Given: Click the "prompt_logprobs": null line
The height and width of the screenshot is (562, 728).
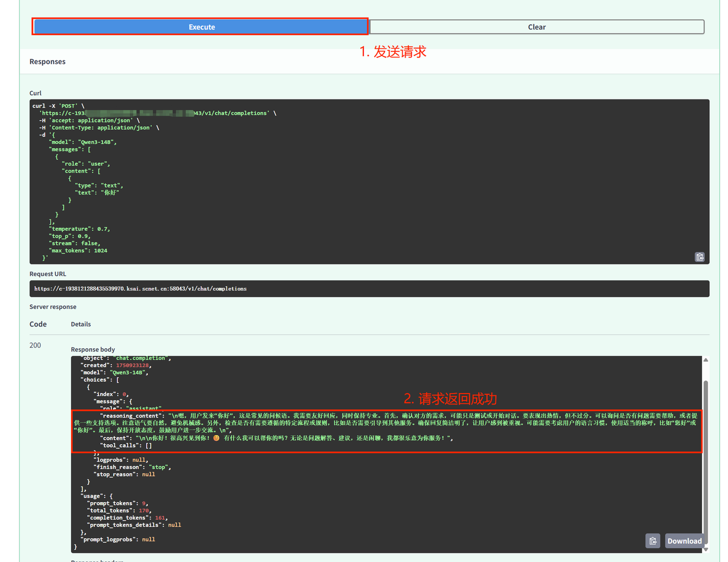Looking at the screenshot, I should click(x=118, y=539).
